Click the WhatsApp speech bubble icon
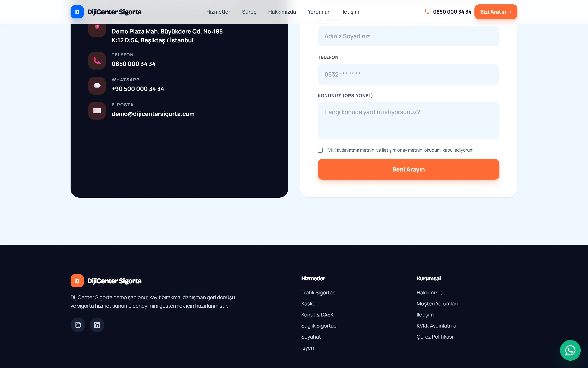Viewport: 588px width, 368px height. [97, 86]
